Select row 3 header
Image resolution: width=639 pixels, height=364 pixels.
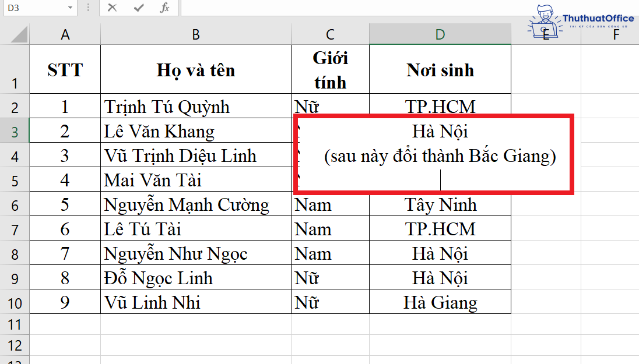(x=15, y=130)
